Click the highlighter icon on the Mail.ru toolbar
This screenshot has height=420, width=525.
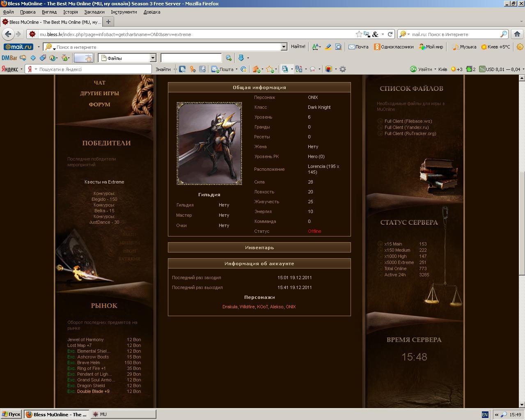(328, 47)
